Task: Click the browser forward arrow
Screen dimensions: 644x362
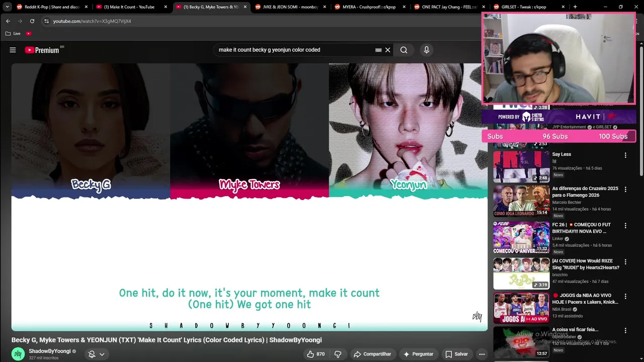Action: pos(20,21)
